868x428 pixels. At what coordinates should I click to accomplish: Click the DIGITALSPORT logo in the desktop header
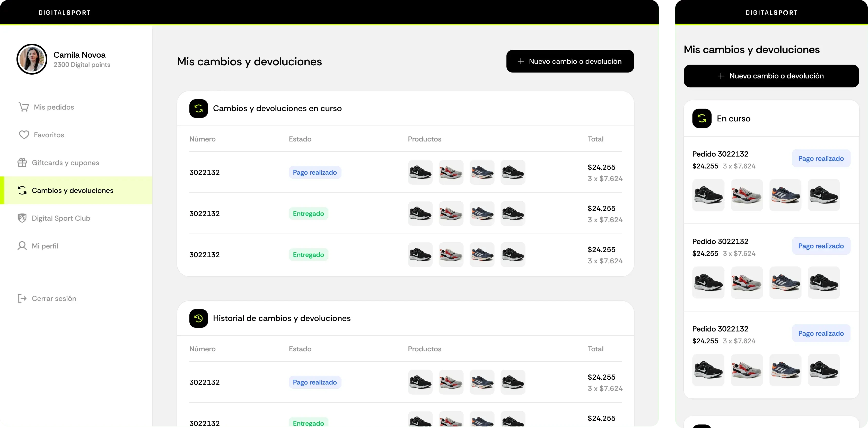[64, 13]
